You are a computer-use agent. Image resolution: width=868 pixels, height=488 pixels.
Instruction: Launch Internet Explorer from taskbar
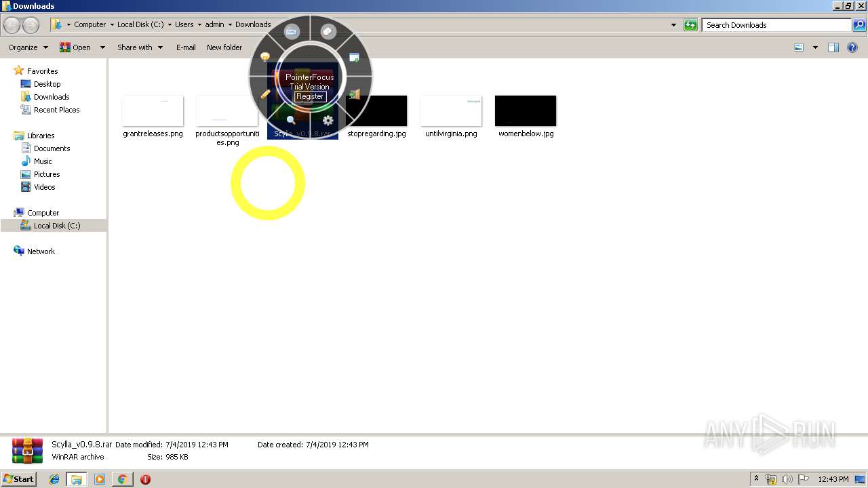54,479
